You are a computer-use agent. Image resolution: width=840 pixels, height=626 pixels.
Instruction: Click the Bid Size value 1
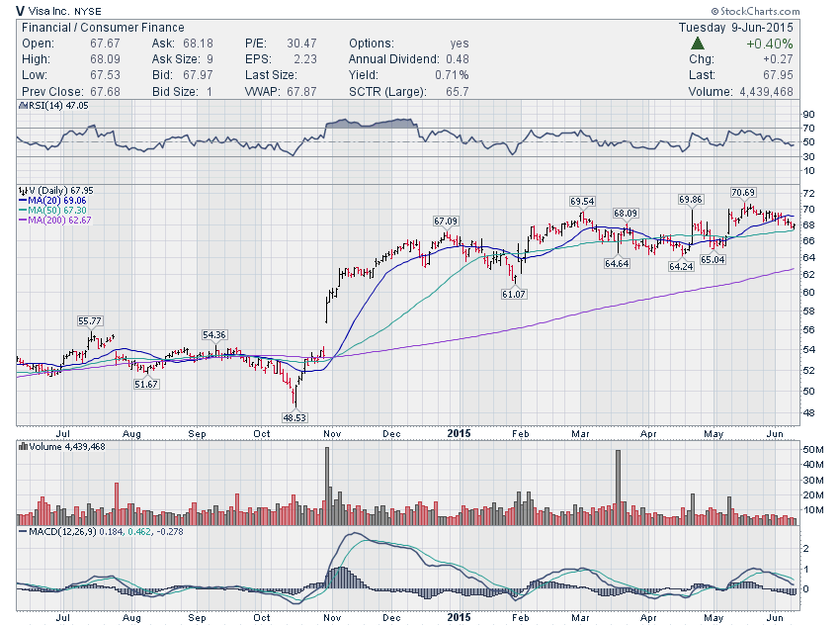(x=210, y=92)
